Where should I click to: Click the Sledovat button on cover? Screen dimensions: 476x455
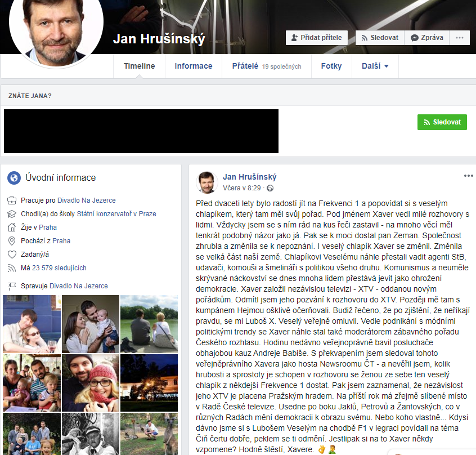[379, 38]
